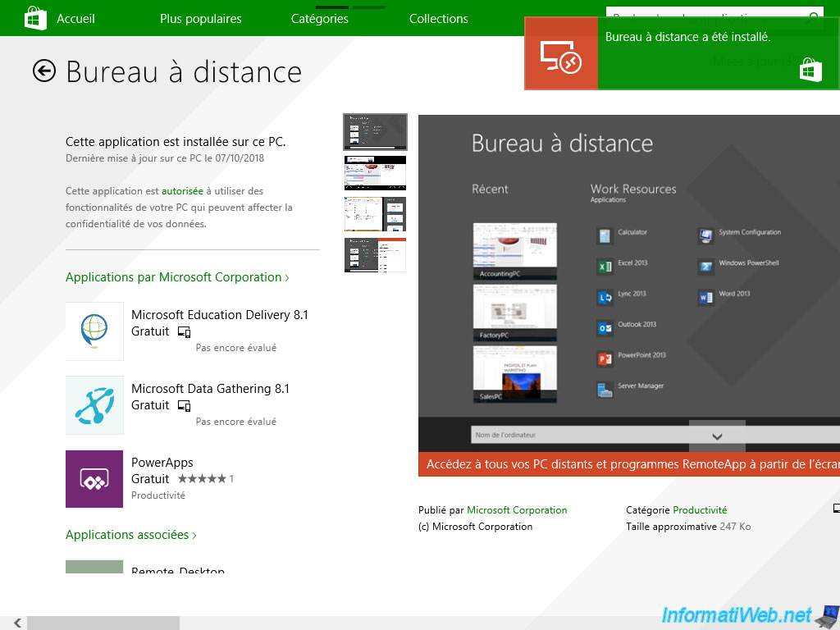Click the Productivité category link
The width and height of the screenshot is (840, 630).
[700, 510]
